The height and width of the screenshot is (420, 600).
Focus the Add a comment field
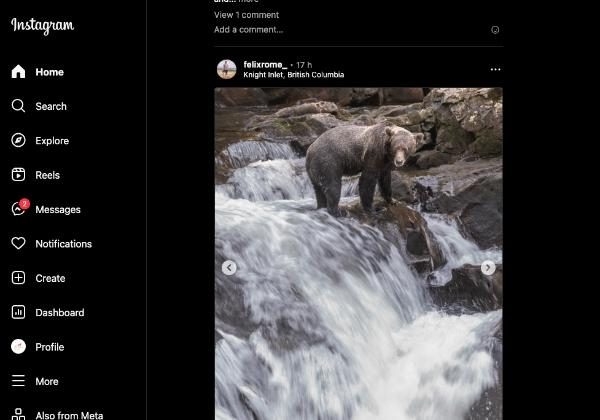(350, 30)
